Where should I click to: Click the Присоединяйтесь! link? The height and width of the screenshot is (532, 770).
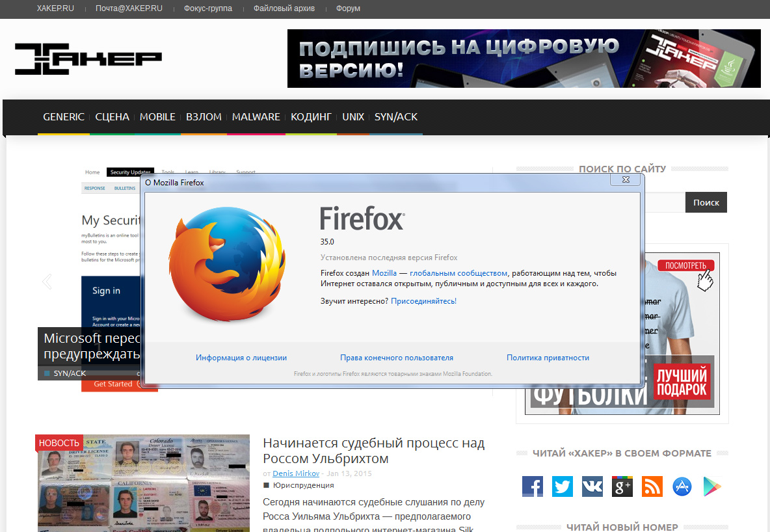[424, 301]
